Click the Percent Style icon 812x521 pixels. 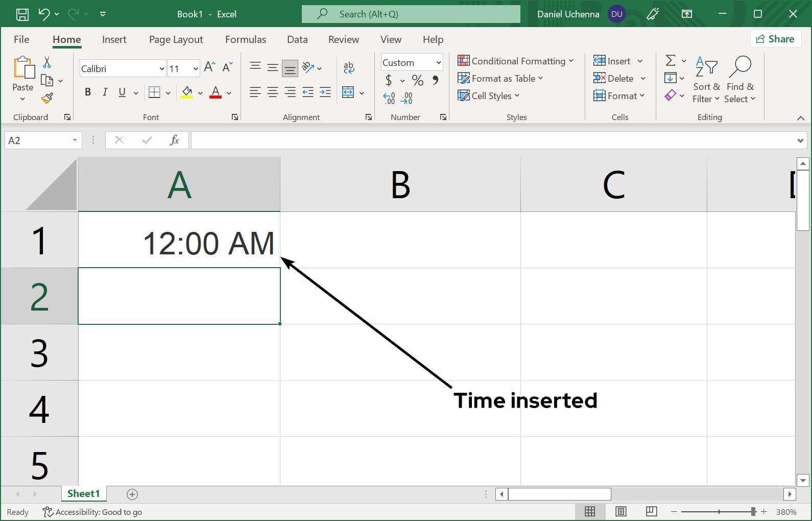tap(418, 80)
